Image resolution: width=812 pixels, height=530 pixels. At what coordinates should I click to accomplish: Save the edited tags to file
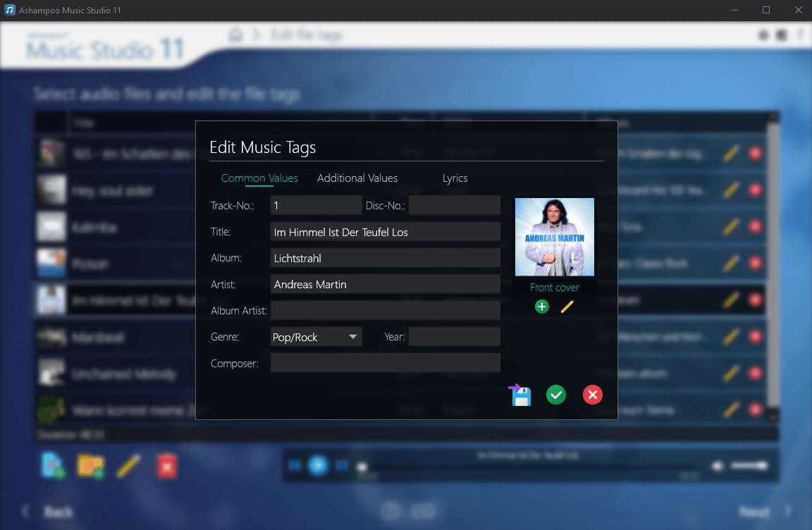click(519, 395)
